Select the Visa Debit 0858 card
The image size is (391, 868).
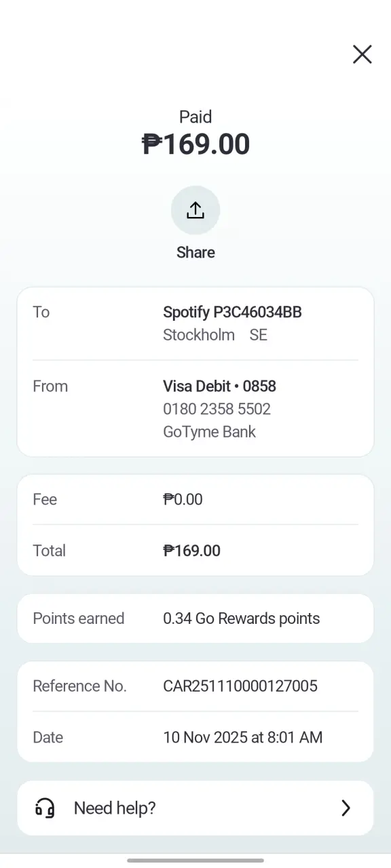(219, 387)
